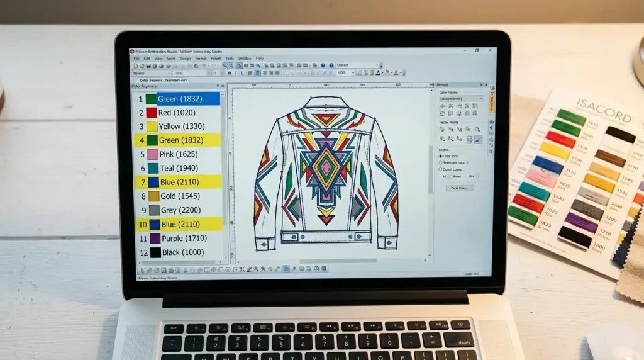Pin the Color Sequence panel

click(218, 86)
